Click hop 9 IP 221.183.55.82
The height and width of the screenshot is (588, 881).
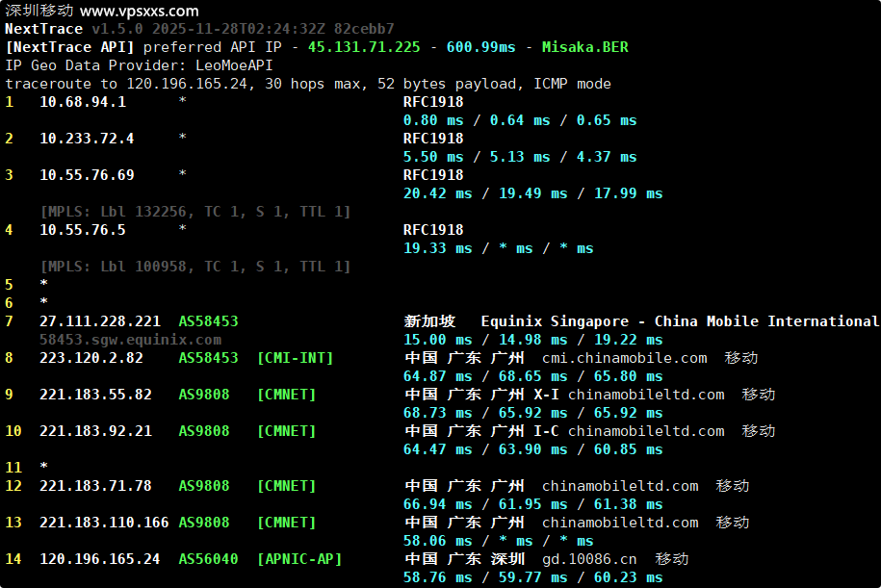click(95, 395)
